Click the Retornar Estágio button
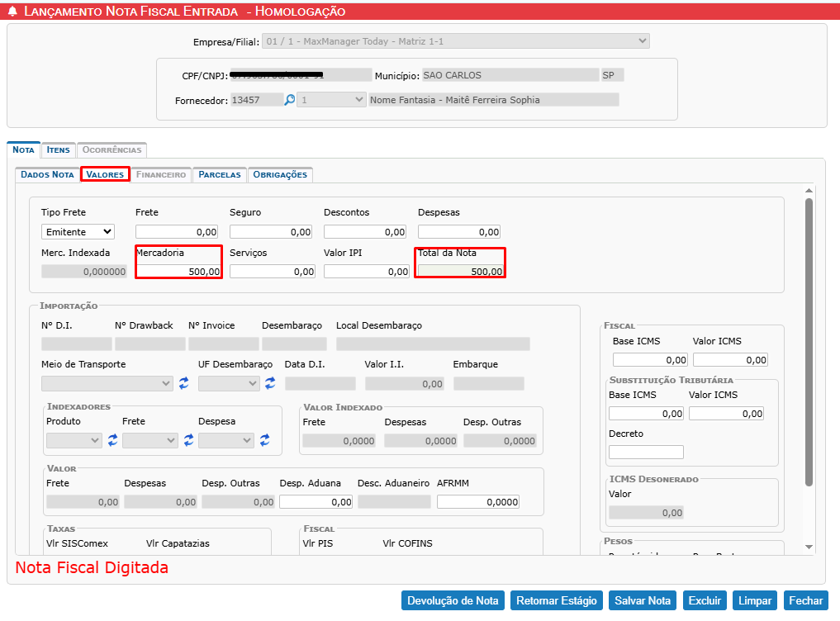 click(556, 600)
